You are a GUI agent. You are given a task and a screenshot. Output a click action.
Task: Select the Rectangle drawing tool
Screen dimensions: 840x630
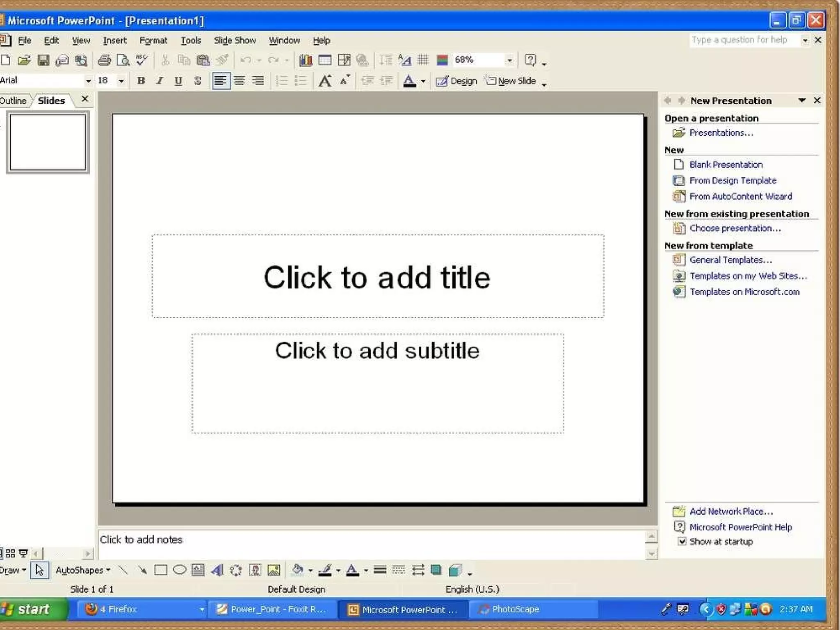pos(160,570)
